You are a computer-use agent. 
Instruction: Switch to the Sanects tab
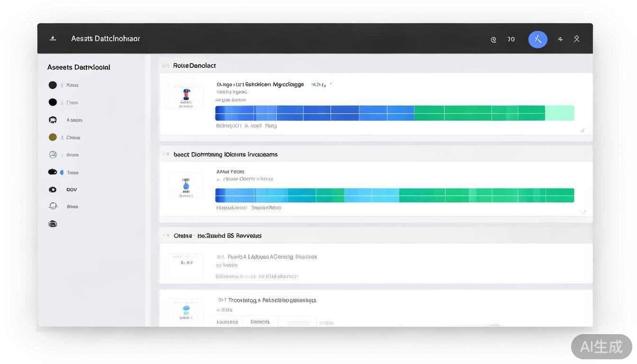(260, 322)
